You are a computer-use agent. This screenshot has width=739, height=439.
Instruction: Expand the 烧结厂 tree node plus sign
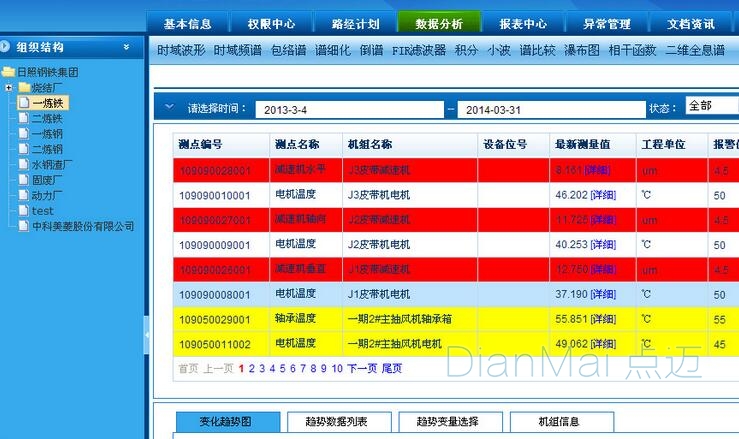[8, 88]
